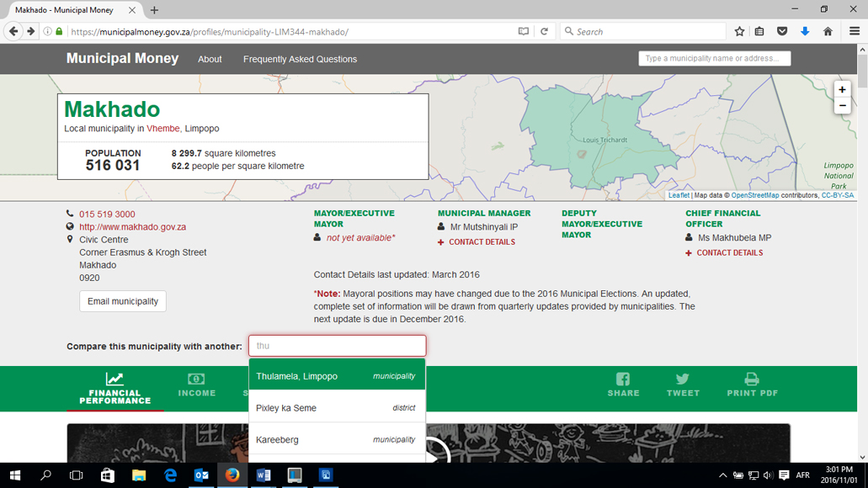The height and width of the screenshot is (488, 868).
Task: Zoom out on the map
Action: coord(842,106)
